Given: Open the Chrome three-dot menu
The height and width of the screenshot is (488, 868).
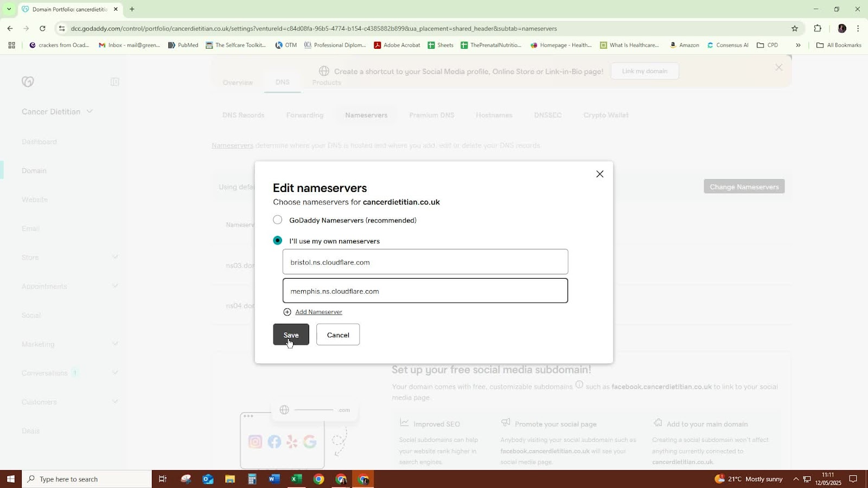Looking at the screenshot, I should coord(858,28).
